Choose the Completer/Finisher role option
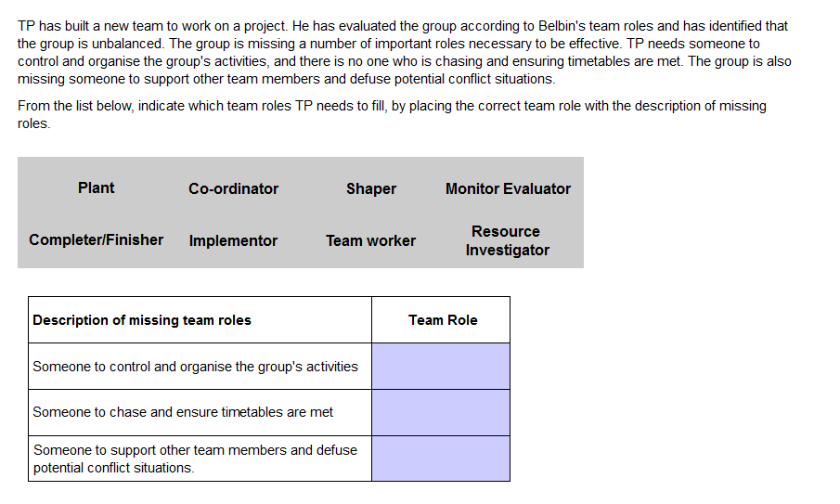Screen dimensions: 840x504 96,239
